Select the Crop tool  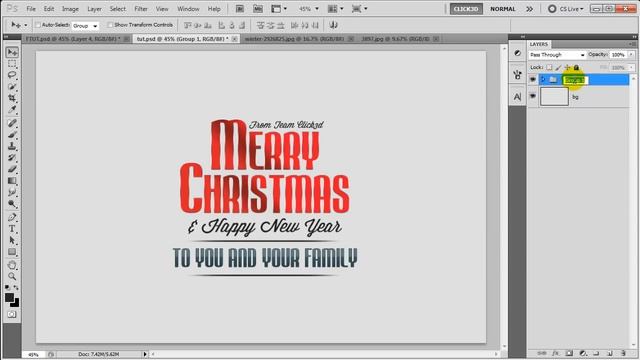(x=12, y=98)
